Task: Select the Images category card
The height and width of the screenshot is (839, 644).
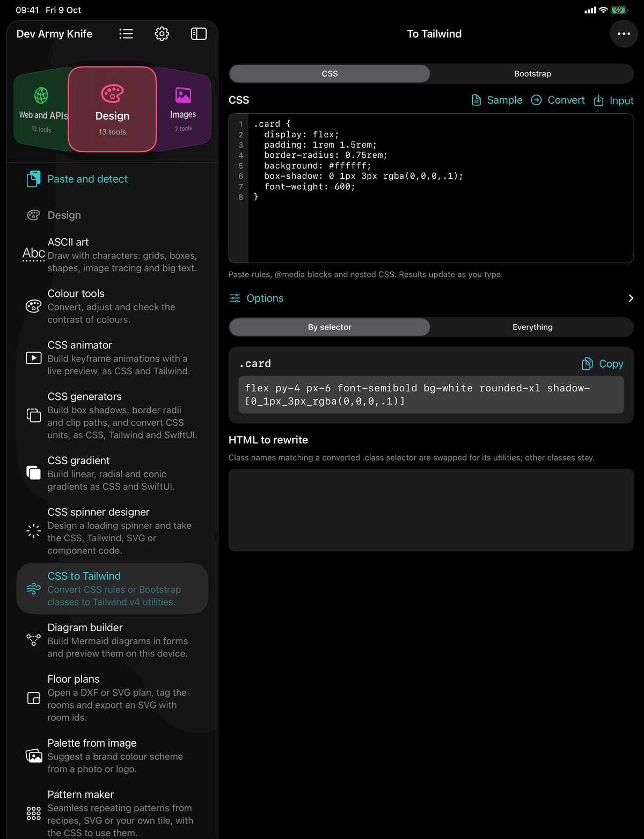Action: click(183, 110)
